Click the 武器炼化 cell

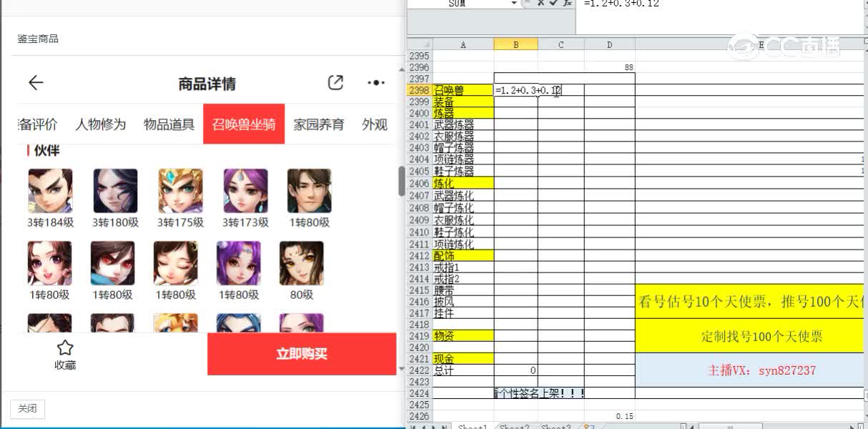(463, 195)
